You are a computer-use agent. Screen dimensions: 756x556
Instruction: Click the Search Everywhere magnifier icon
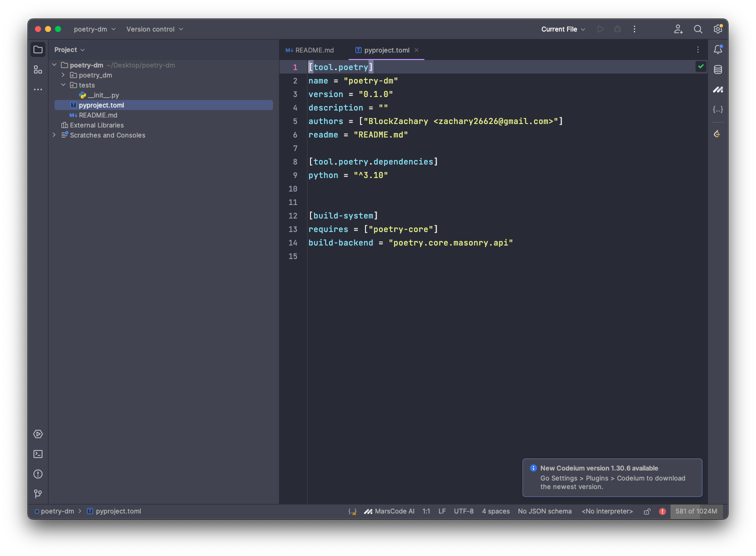click(698, 29)
